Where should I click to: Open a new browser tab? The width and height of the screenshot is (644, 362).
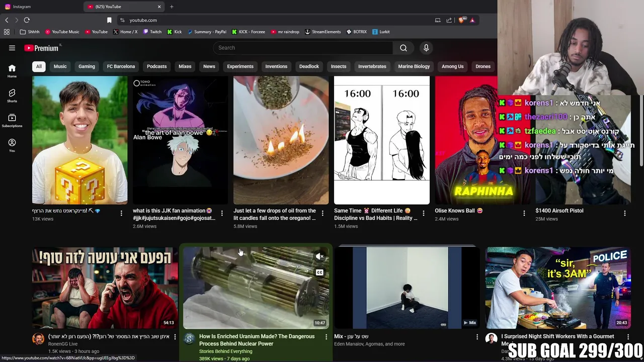(172, 7)
